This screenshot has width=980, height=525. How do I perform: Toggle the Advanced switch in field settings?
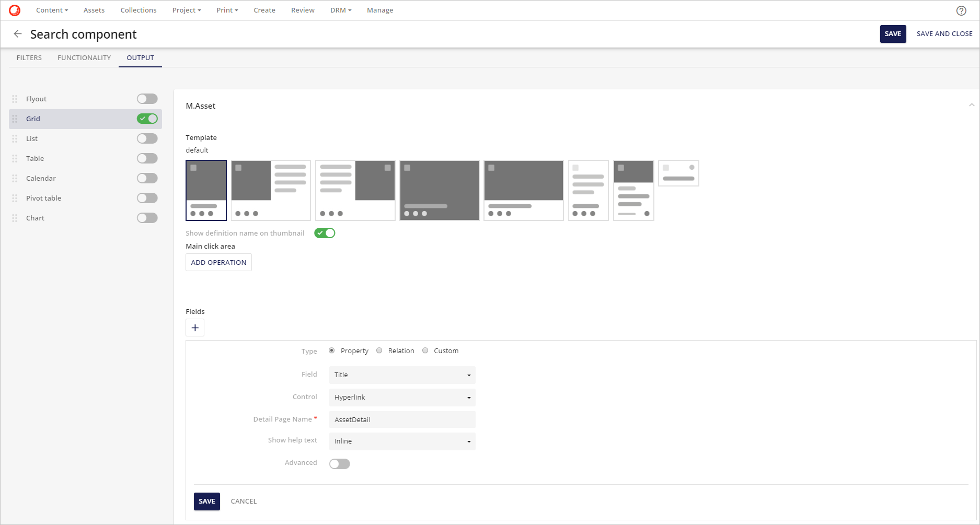(x=339, y=463)
